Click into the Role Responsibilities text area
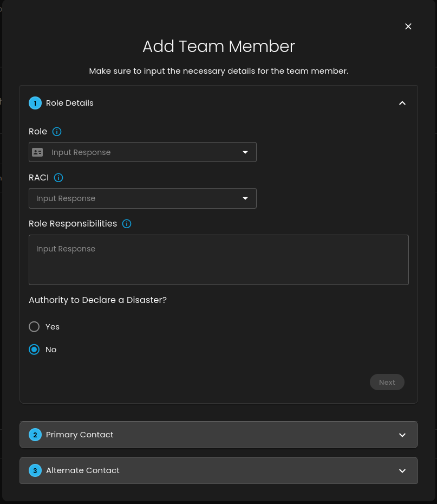This screenshot has height=504, width=437. pyautogui.click(x=218, y=260)
